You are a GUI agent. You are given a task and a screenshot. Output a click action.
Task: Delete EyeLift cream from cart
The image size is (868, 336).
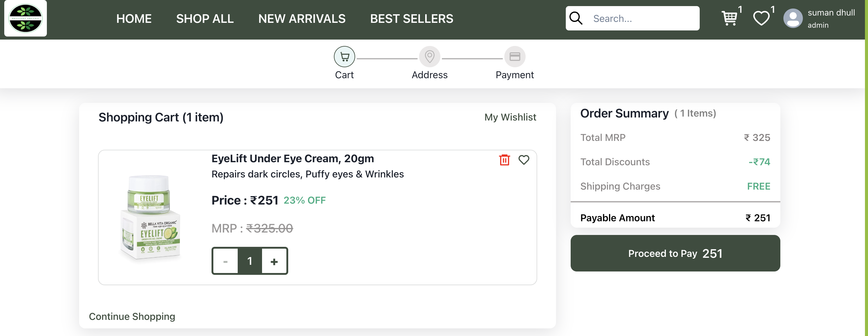point(504,160)
